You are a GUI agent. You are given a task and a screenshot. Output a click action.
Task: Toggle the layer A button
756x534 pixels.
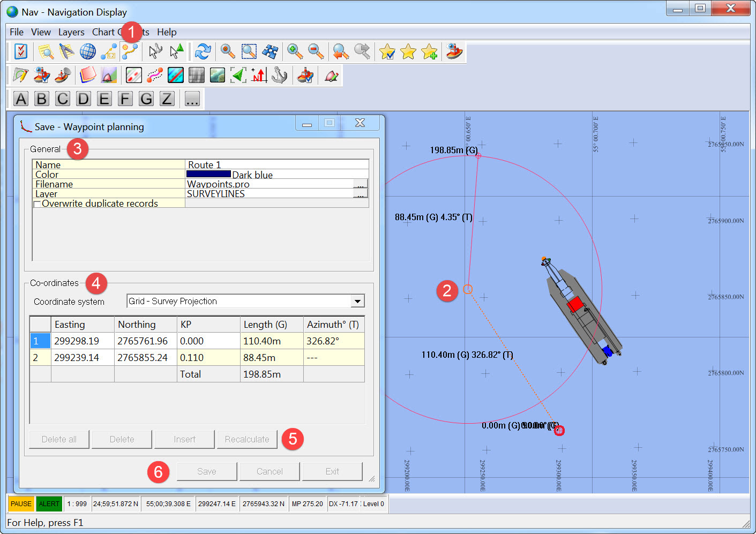pos(21,99)
